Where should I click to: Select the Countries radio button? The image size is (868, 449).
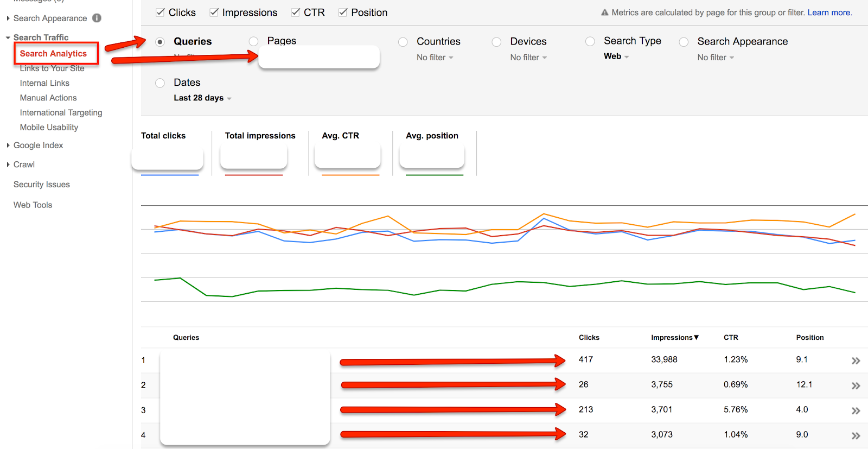(403, 42)
